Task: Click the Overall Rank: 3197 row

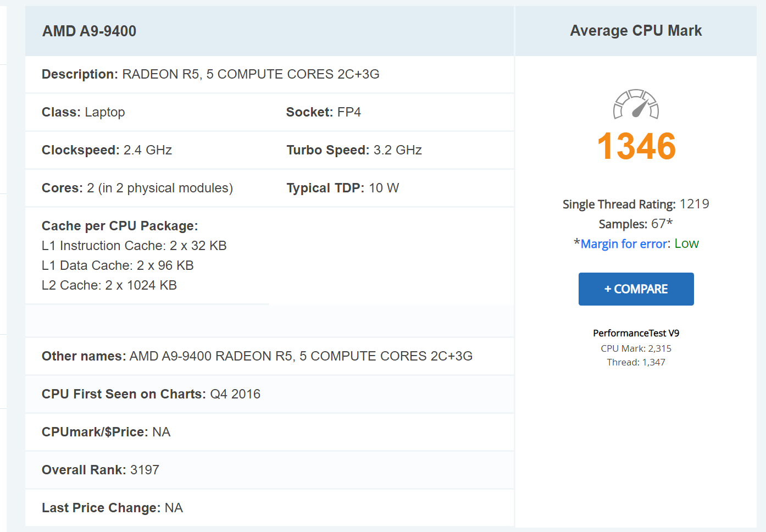Action: point(269,470)
